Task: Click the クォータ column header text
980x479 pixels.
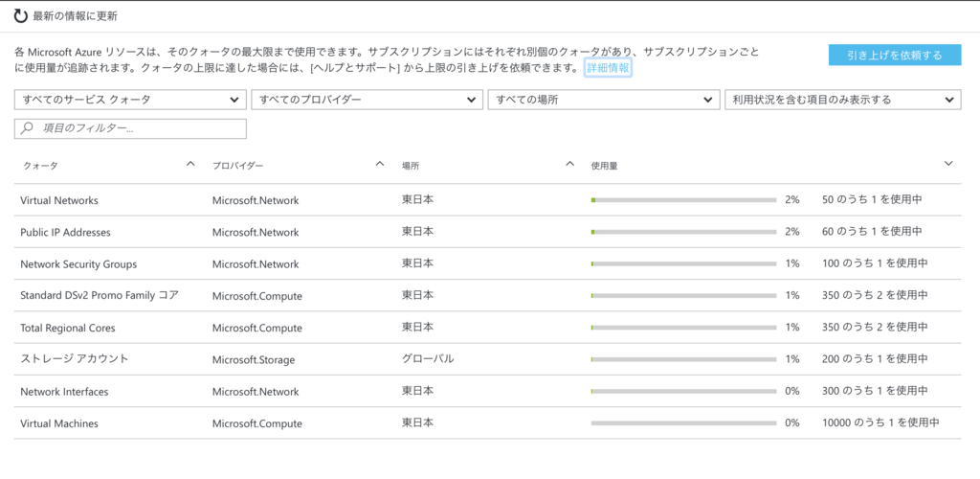Action: tap(40, 167)
